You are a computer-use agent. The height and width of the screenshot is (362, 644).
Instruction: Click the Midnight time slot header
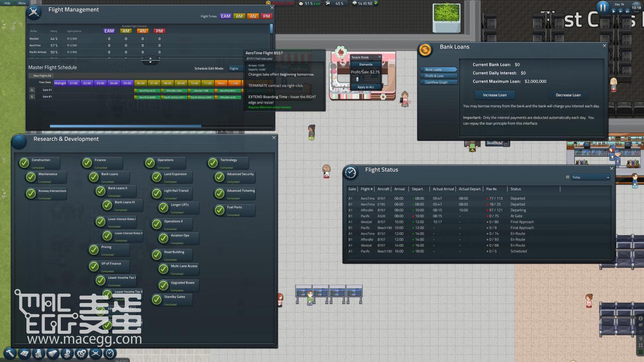click(x=60, y=83)
